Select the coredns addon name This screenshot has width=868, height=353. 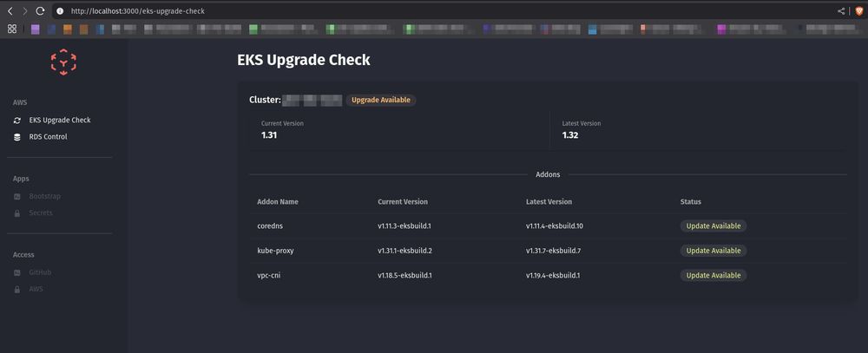(x=270, y=226)
